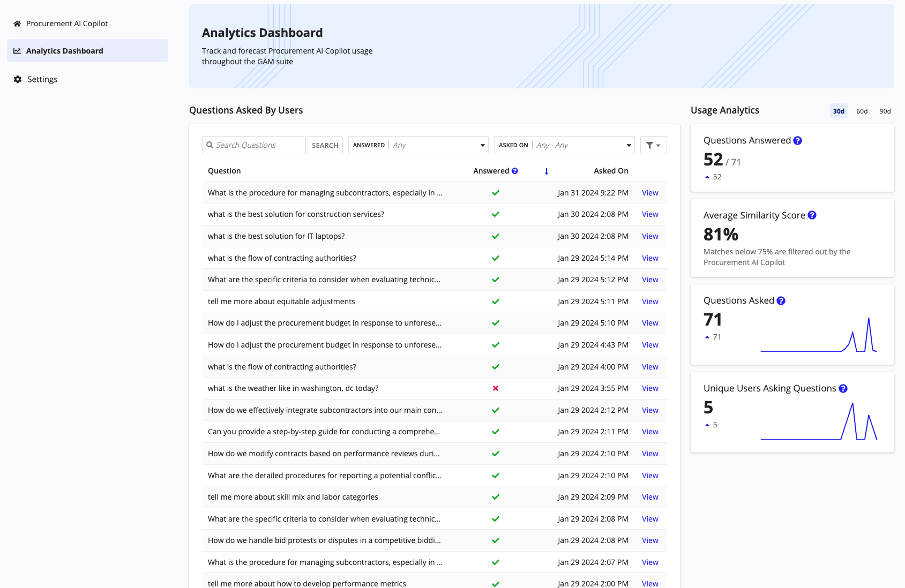
Task: Click help icon beside Questions Asked
Action: pos(781,300)
